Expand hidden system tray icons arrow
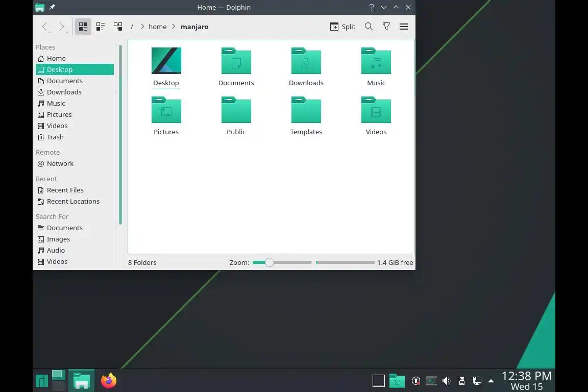The image size is (588, 392). pos(491,381)
